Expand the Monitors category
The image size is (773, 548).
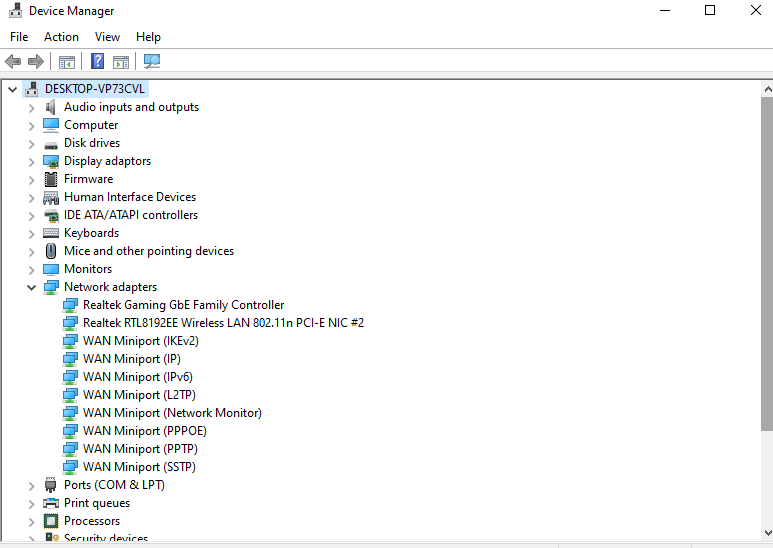pos(32,270)
